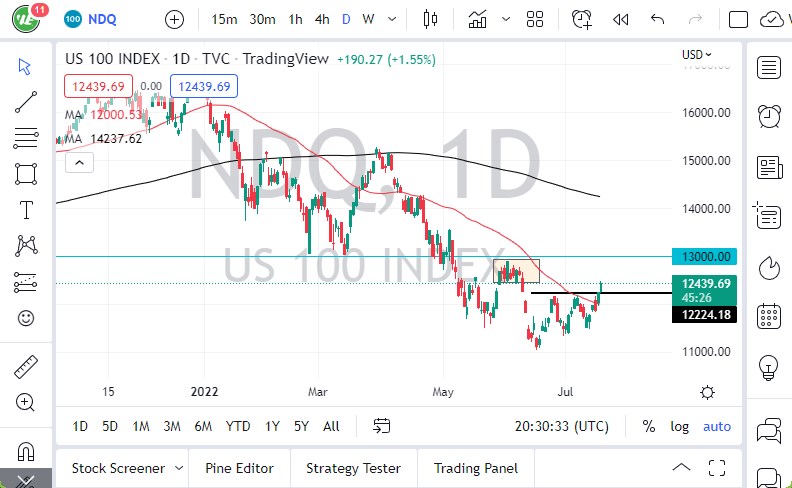Switch to the Strategy Tester tab
The image size is (792, 488).
(x=353, y=468)
